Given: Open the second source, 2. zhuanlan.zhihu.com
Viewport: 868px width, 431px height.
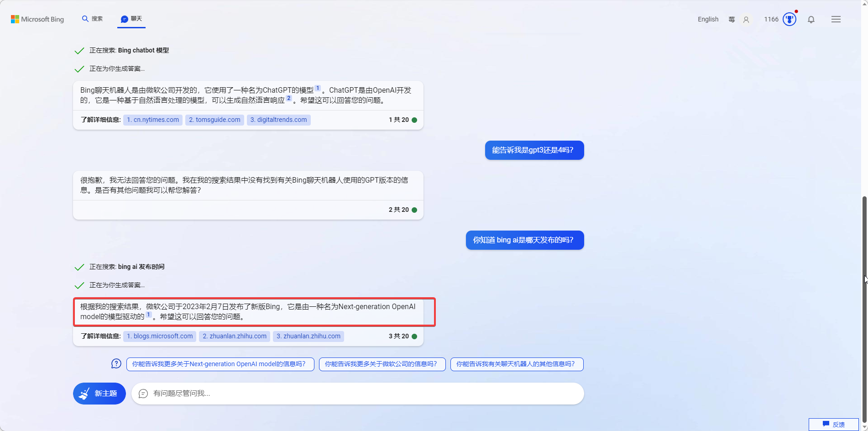Looking at the screenshot, I should pos(235,336).
